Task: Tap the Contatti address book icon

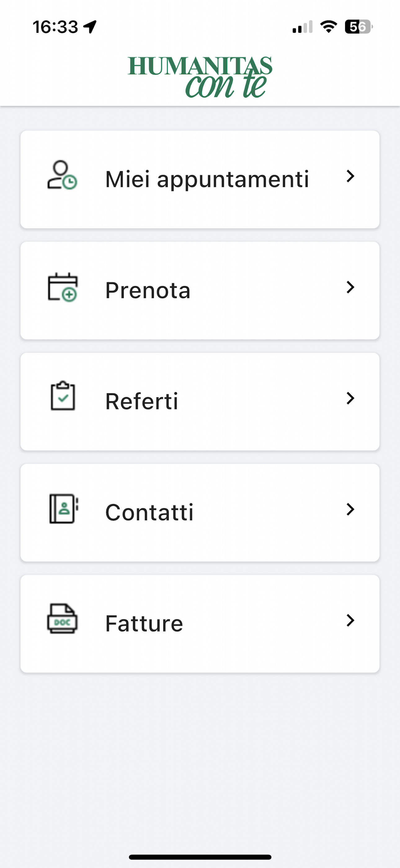Action: 64,509
